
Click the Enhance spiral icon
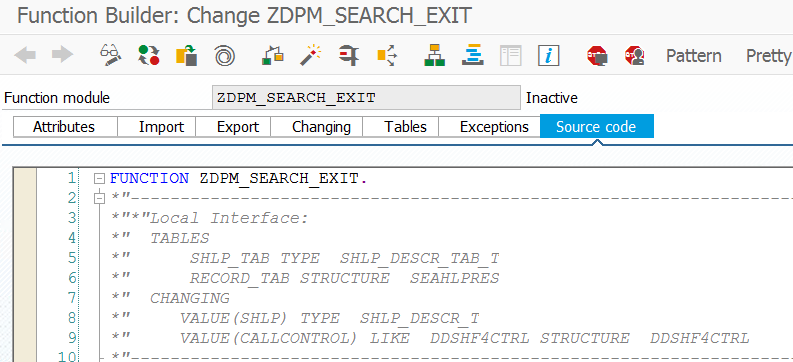click(225, 56)
